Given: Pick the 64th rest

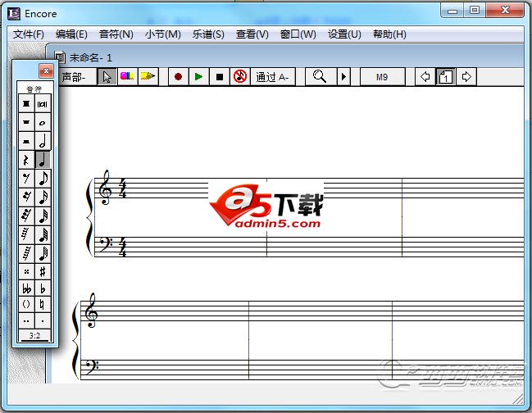Looking at the screenshot, I should 26,234.
